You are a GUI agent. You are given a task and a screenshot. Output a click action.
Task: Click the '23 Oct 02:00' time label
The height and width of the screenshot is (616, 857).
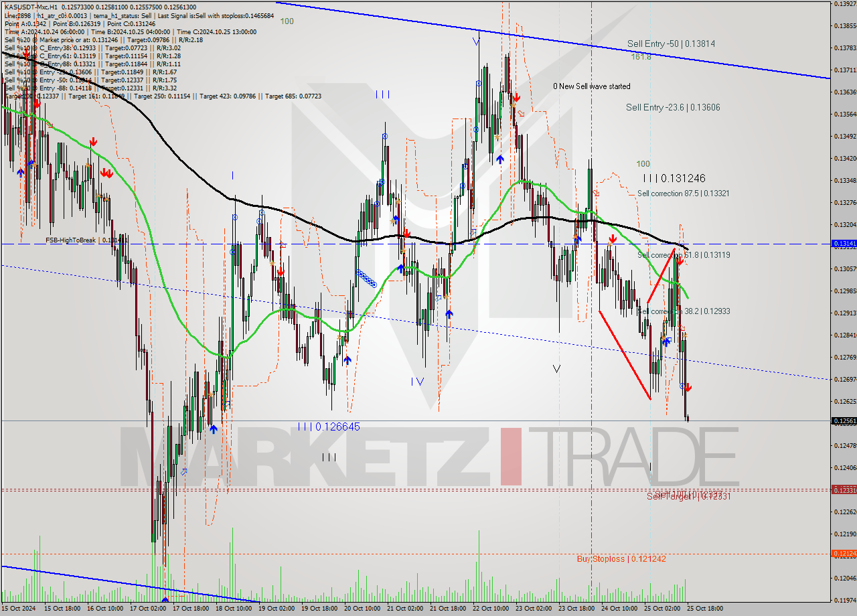pos(534,609)
